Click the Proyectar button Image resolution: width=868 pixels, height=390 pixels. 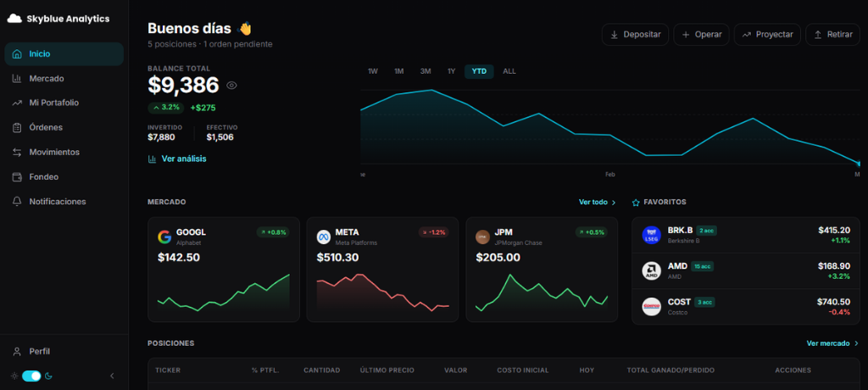click(767, 35)
